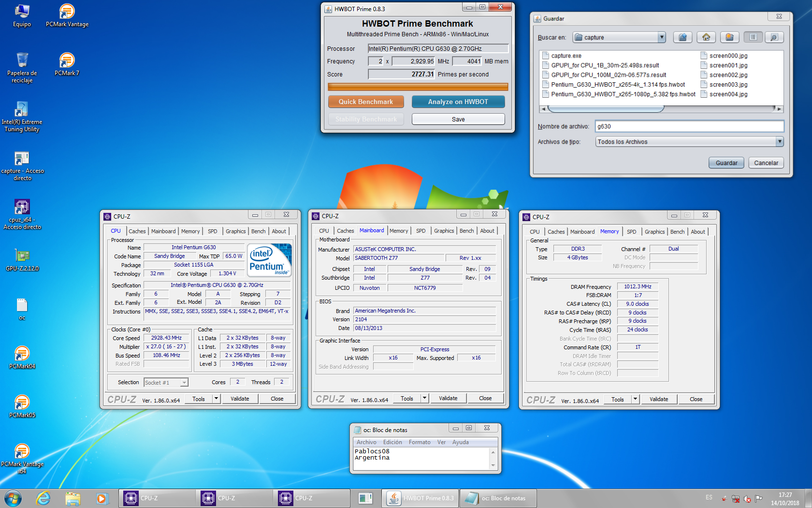Open Ayuda menu in Bloc de notas
This screenshot has height=508, width=812.
[x=460, y=442]
